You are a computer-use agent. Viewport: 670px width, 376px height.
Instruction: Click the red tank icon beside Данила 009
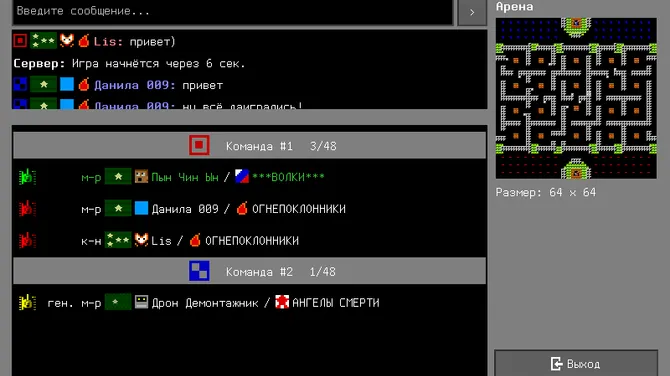tap(27, 209)
